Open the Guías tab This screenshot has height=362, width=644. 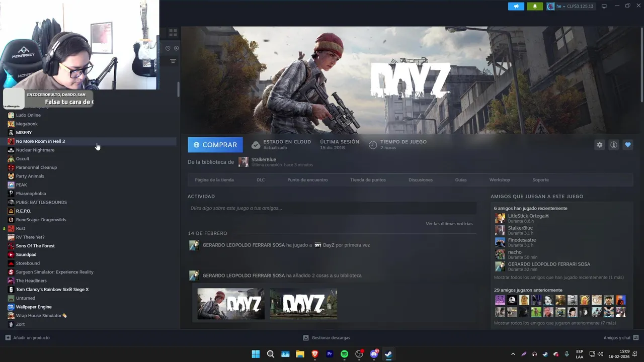click(x=461, y=180)
